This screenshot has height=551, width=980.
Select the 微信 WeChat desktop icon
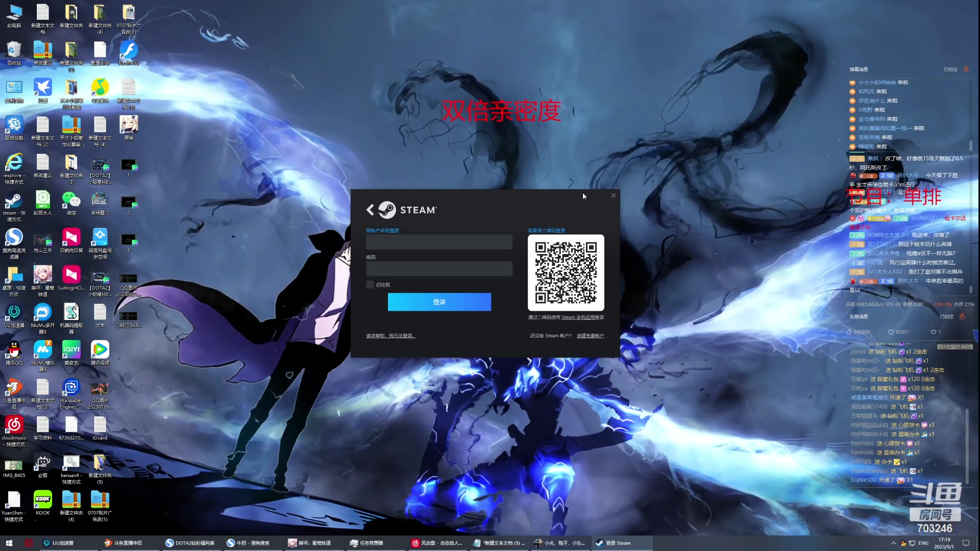click(x=71, y=204)
